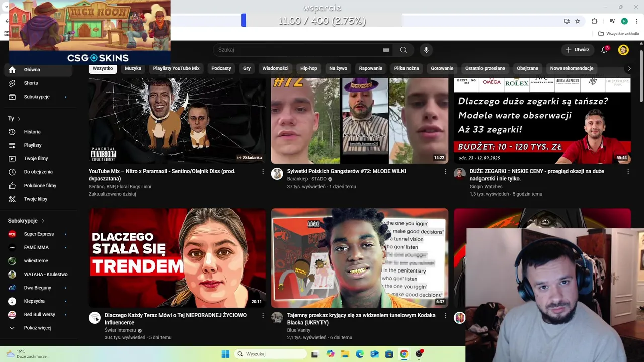This screenshot has width=644, height=362.
Task: Open the Nitro x Paramaxil mix thumbnail
Action: (177, 121)
